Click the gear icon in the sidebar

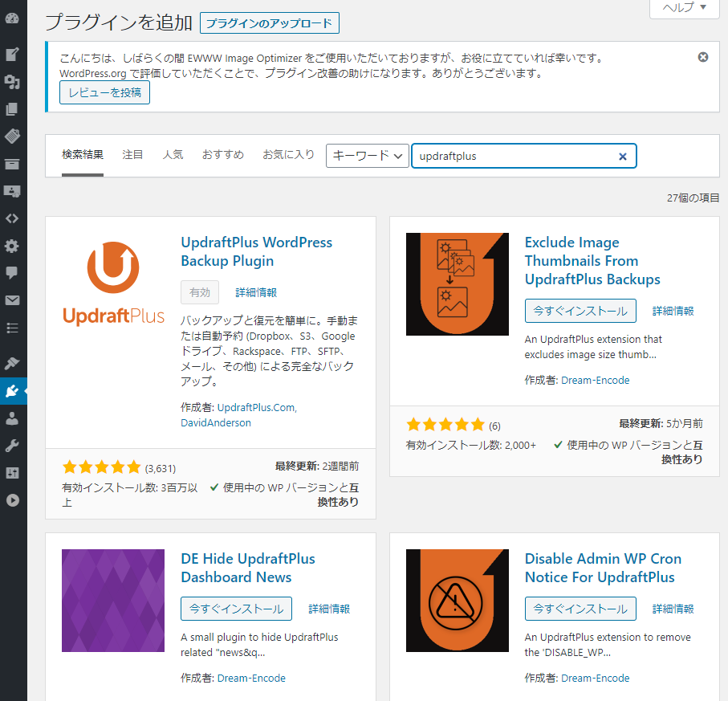pyautogui.click(x=12, y=246)
